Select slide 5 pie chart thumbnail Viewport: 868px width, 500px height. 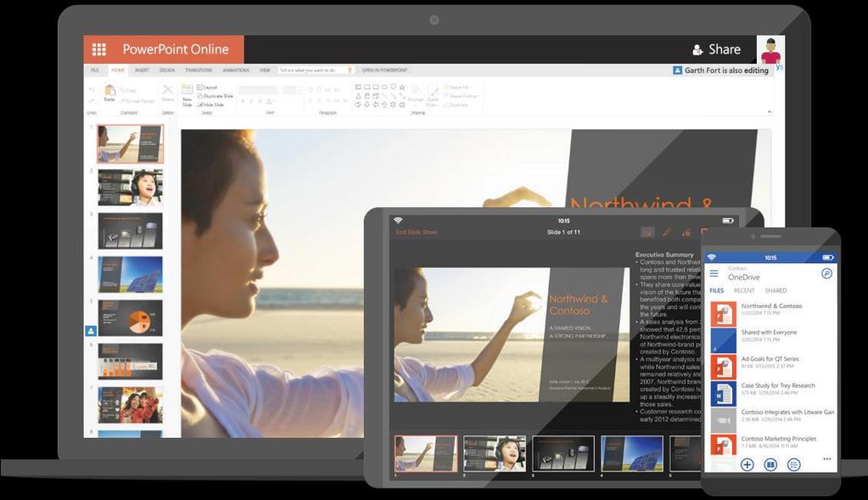(130, 317)
